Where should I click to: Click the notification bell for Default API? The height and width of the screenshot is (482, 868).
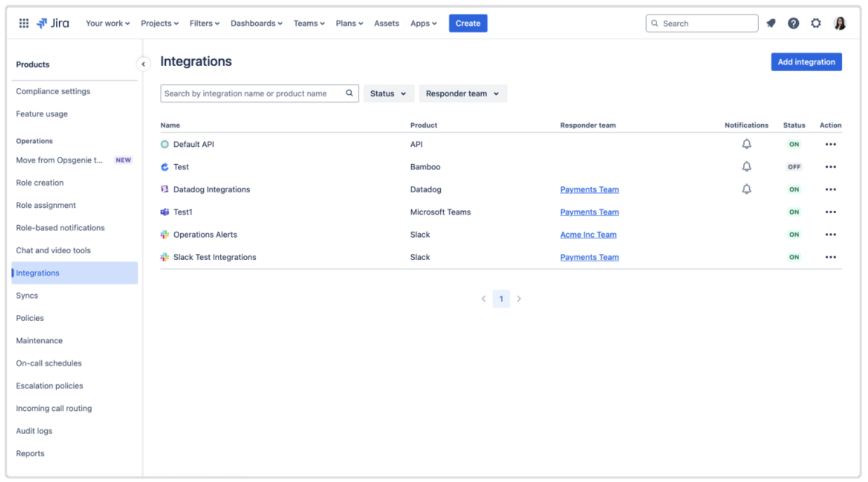tap(746, 144)
